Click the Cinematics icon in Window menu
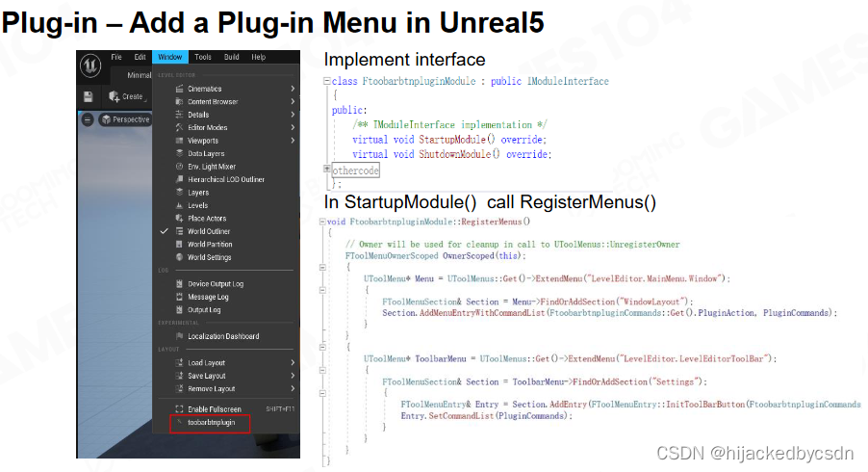Image resolution: width=868 pixels, height=472 pixels. 179,89
